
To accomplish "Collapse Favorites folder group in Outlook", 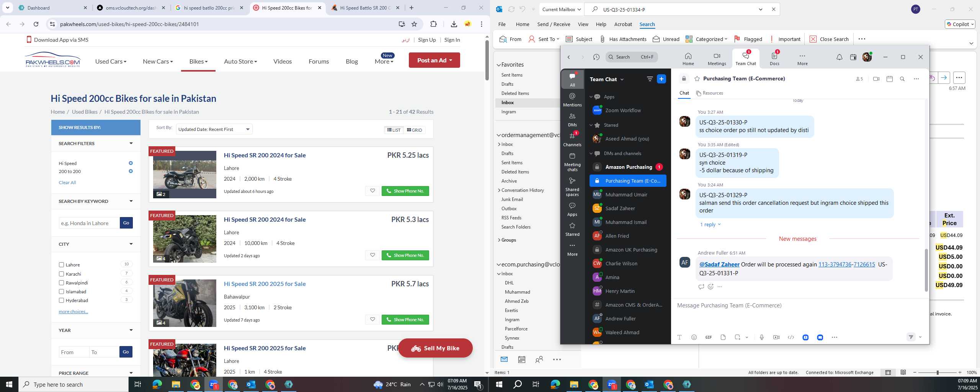I will click(499, 65).
